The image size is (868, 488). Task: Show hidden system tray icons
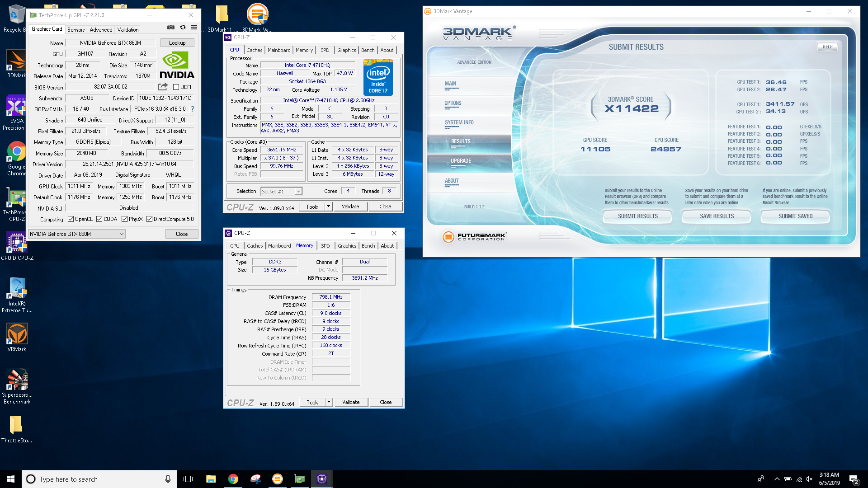coord(777,479)
